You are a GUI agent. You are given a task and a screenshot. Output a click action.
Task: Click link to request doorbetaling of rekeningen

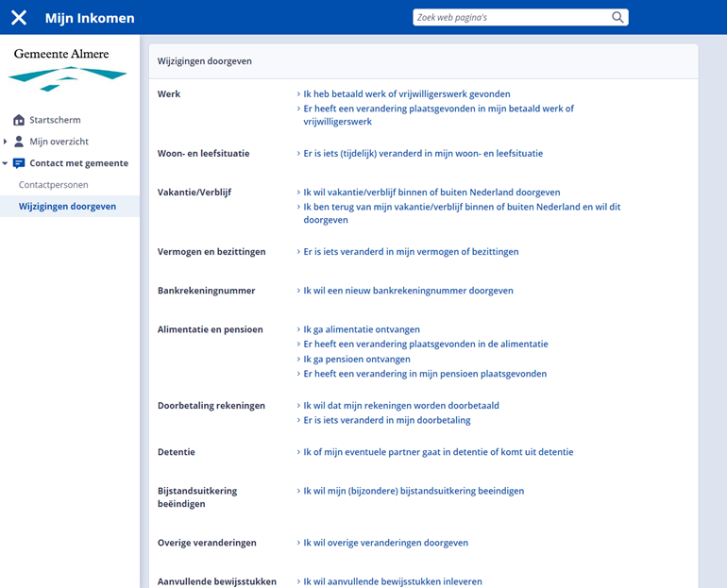coord(400,406)
